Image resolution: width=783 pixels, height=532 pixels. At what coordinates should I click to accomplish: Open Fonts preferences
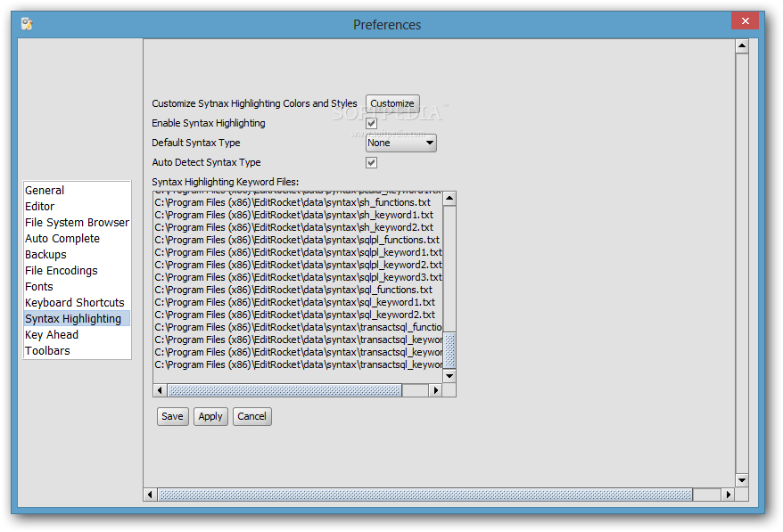coord(77,286)
